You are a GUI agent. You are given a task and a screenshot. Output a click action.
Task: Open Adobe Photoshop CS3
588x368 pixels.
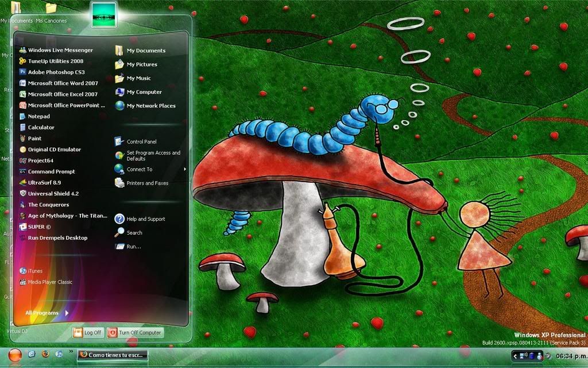[52, 72]
